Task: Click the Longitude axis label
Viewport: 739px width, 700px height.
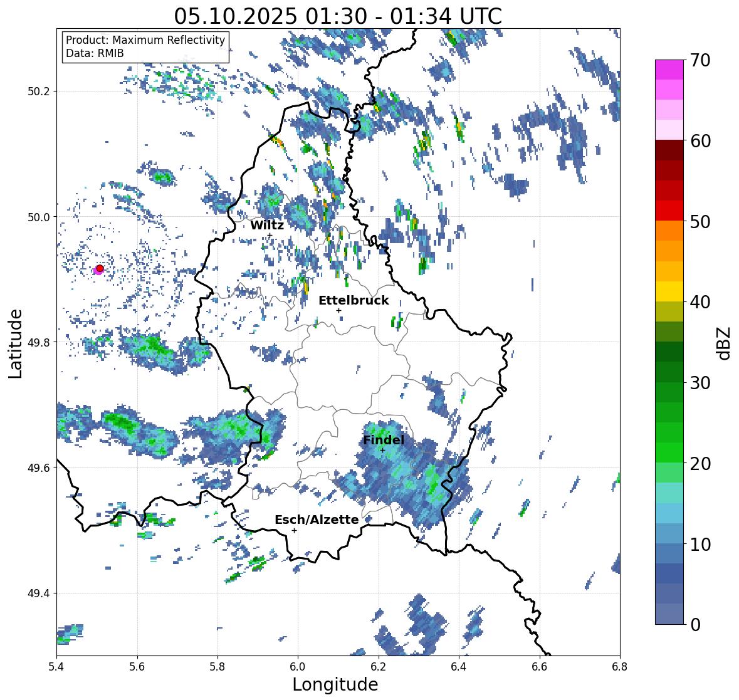Action: [335, 684]
